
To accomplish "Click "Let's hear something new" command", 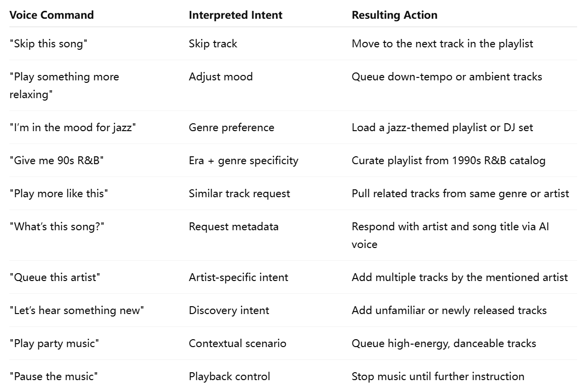I will (76, 311).
